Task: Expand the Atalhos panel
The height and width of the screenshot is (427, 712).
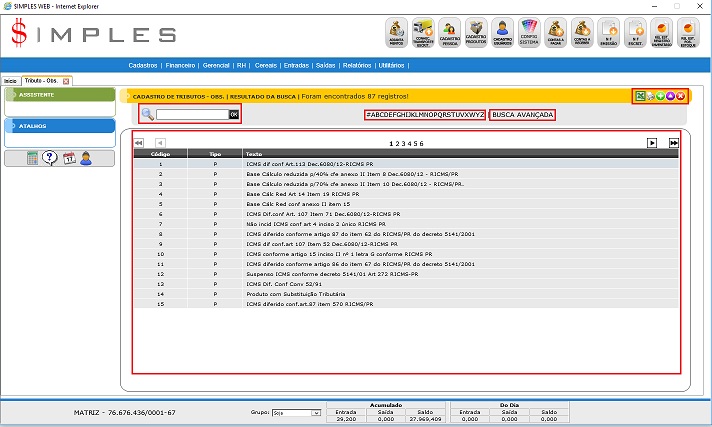Action: click(58, 126)
